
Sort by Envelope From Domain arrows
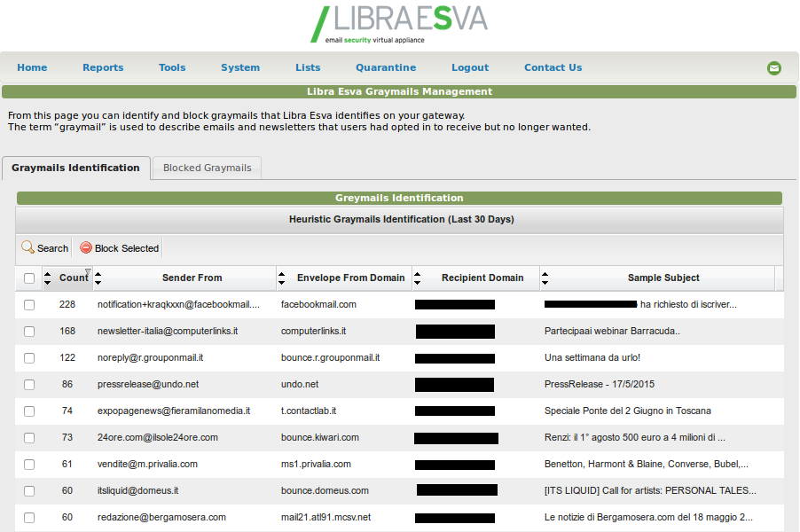coord(282,278)
